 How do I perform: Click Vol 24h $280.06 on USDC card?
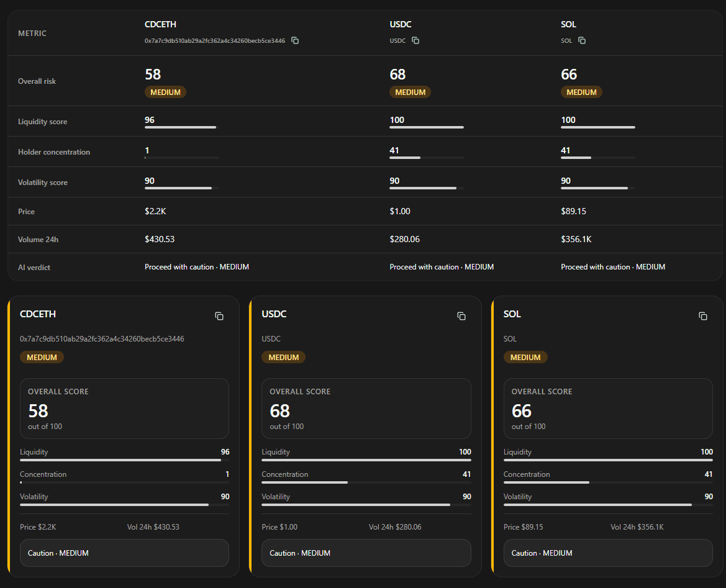(395, 527)
